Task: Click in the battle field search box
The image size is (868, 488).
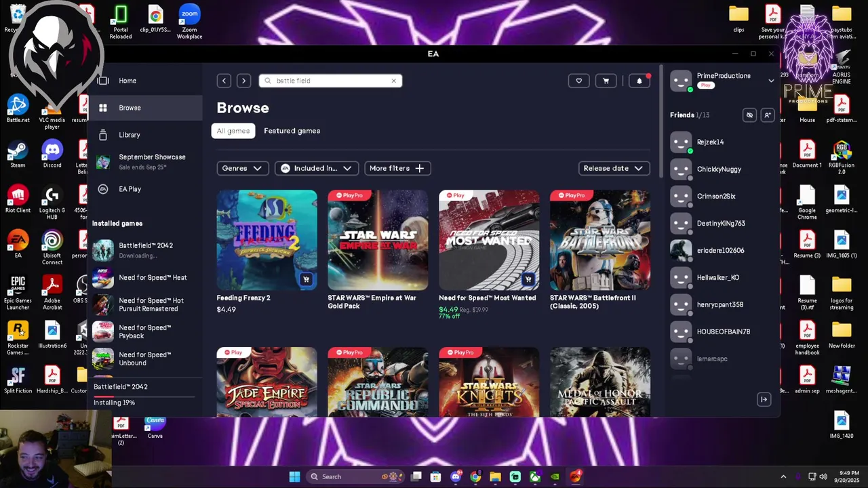Action: pos(330,81)
